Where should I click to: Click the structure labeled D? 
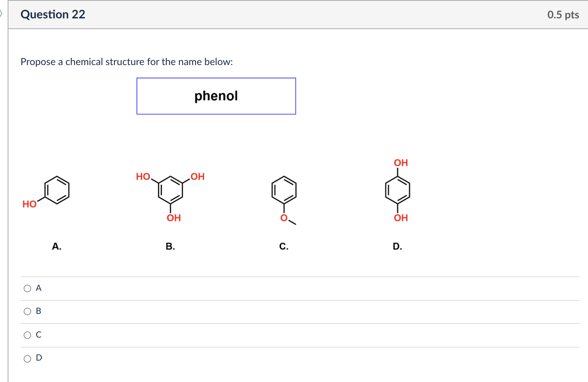[398, 189]
